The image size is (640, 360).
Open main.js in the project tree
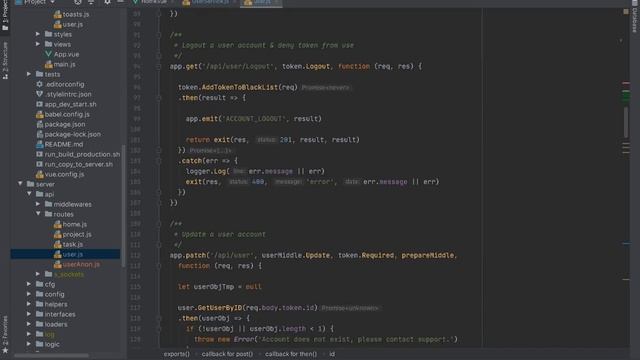tap(60, 64)
